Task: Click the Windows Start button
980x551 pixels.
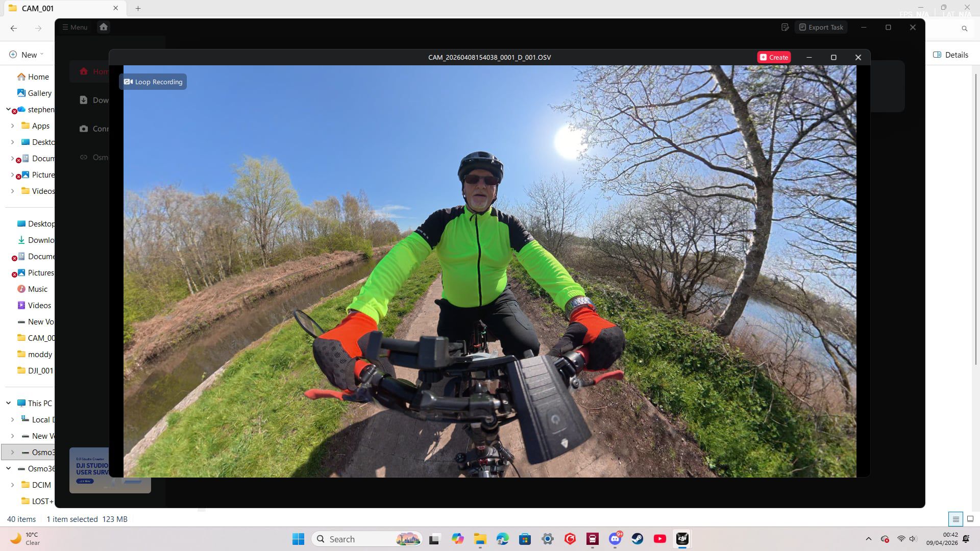Action: tap(299, 539)
